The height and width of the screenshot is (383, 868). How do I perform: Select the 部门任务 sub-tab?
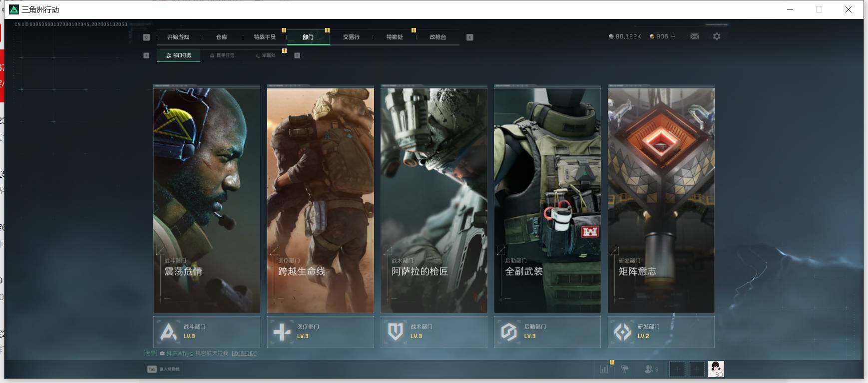(x=179, y=55)
